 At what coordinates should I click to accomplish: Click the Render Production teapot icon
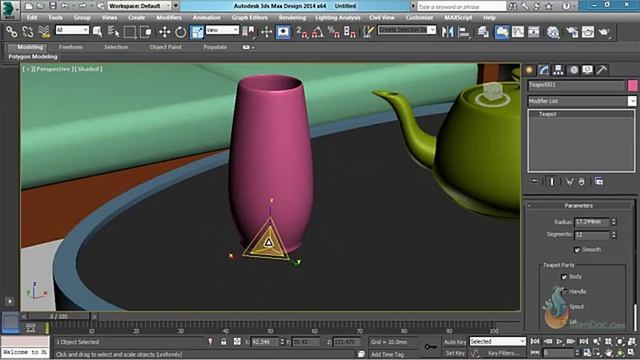coord(604,32)
